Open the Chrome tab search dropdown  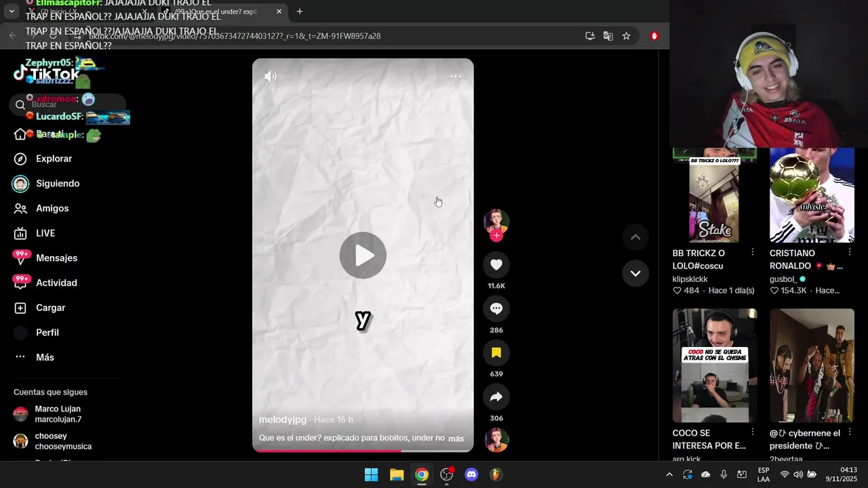(11, 12)
